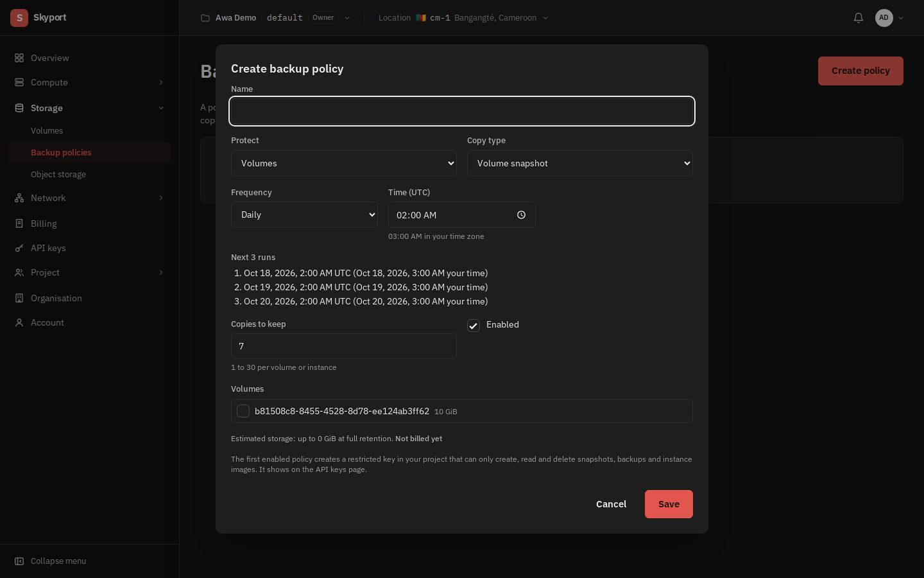Click the third run "Oct 20, 2026" entry

pyautogui.click(x=366, y=301)
